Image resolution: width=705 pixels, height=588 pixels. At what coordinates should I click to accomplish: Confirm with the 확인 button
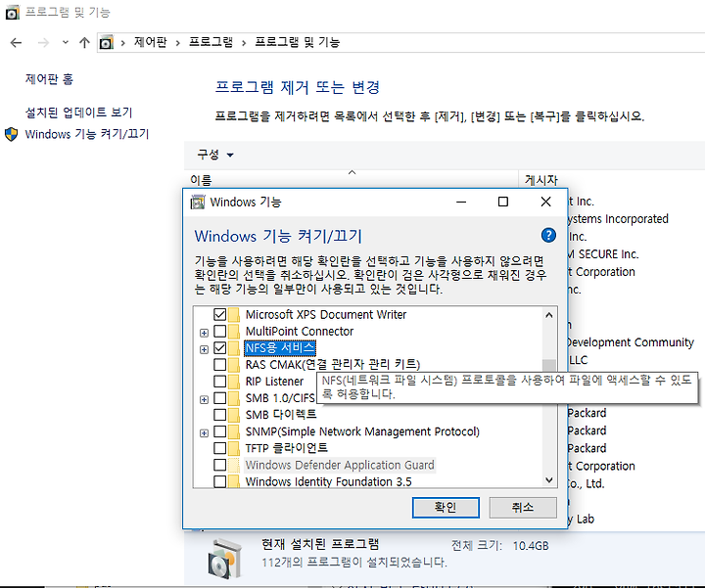pos(446,507)
